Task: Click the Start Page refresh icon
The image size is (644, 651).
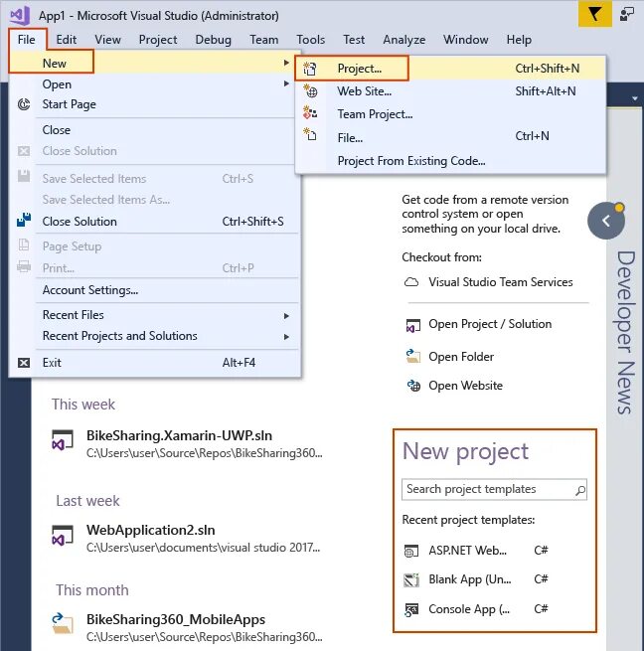Action: click(x=24, y=104)
